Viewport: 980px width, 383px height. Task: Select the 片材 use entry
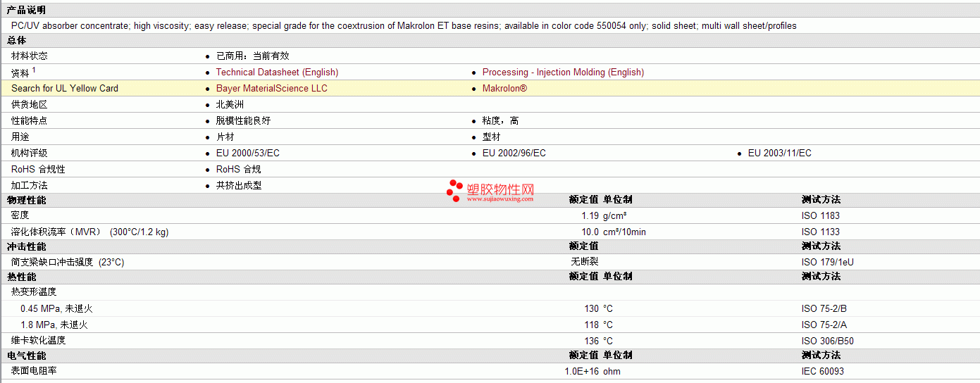[x=225, y=137]
